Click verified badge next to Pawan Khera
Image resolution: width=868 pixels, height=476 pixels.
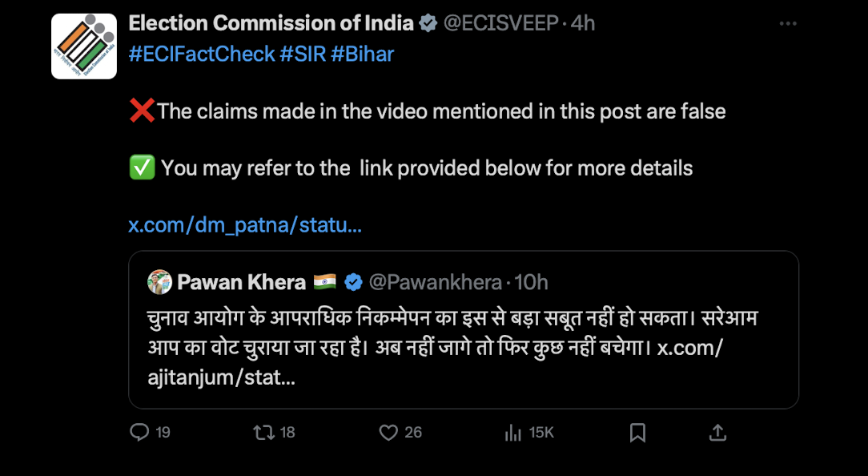pyautogui.click(x=352, y=282)
